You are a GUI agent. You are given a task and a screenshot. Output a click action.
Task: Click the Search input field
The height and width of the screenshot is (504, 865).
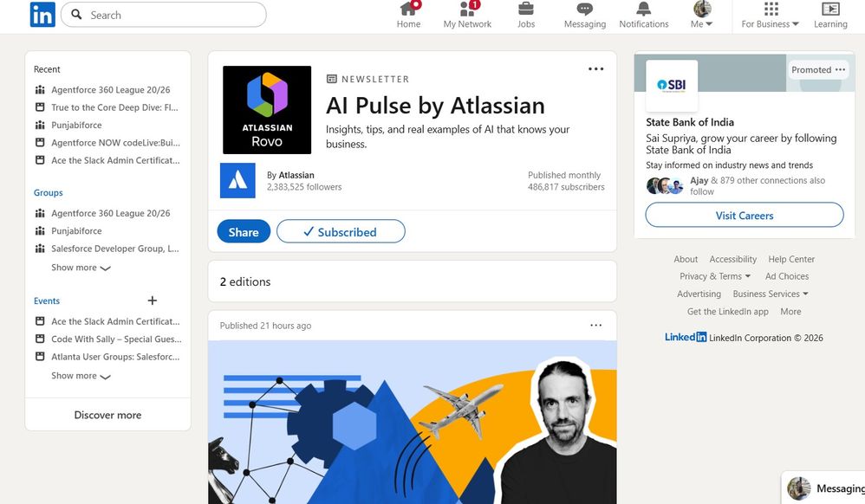click(x=163, y=15)
